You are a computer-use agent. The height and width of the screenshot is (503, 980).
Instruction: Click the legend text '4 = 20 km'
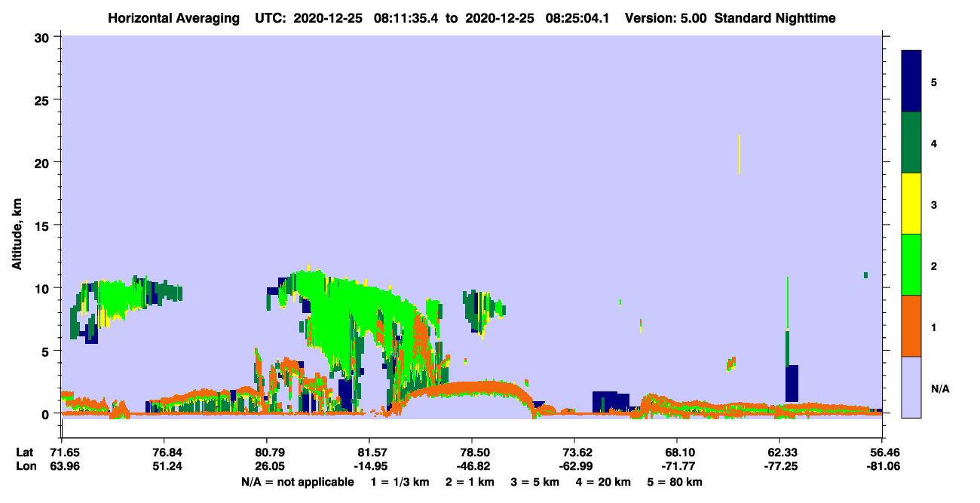pos(603,482)
